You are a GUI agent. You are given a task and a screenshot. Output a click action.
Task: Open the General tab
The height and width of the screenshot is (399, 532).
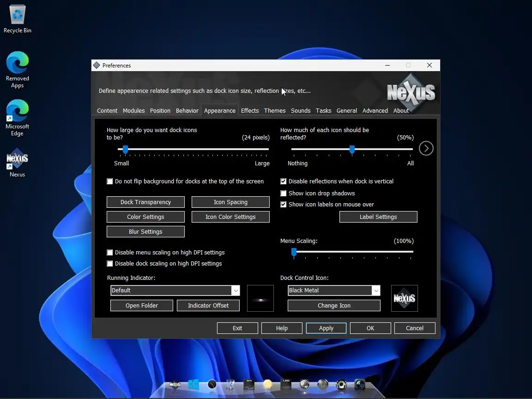(x=347, y=111)
